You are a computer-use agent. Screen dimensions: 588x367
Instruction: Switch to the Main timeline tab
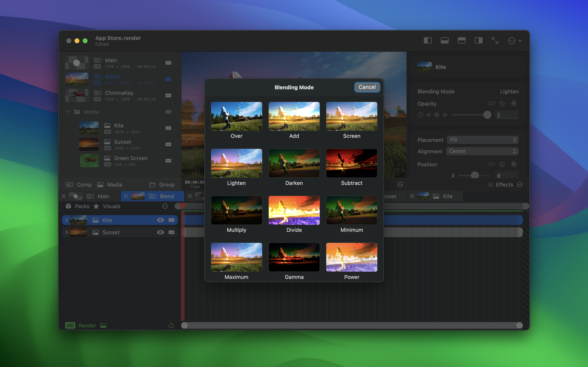[103, 196]
